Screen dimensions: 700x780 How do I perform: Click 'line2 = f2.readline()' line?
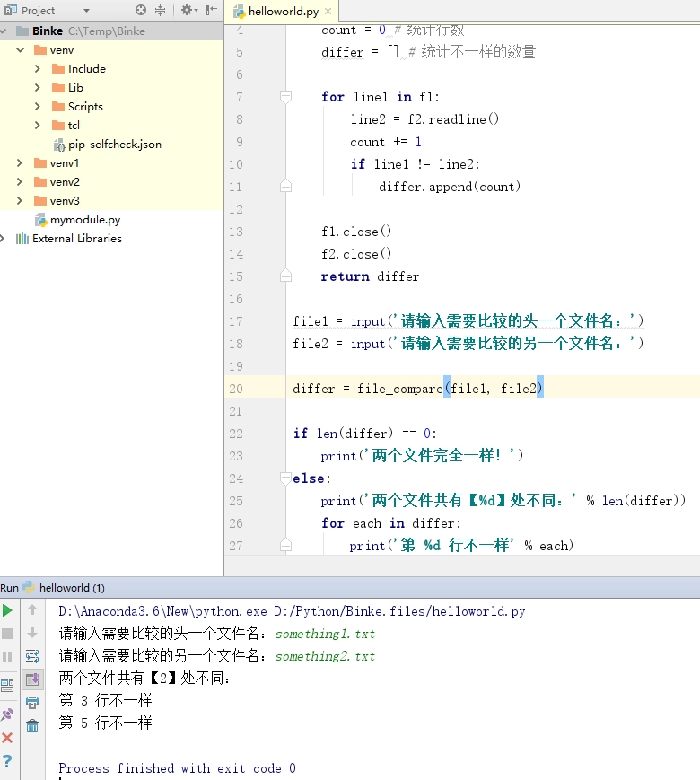[424, 119]
